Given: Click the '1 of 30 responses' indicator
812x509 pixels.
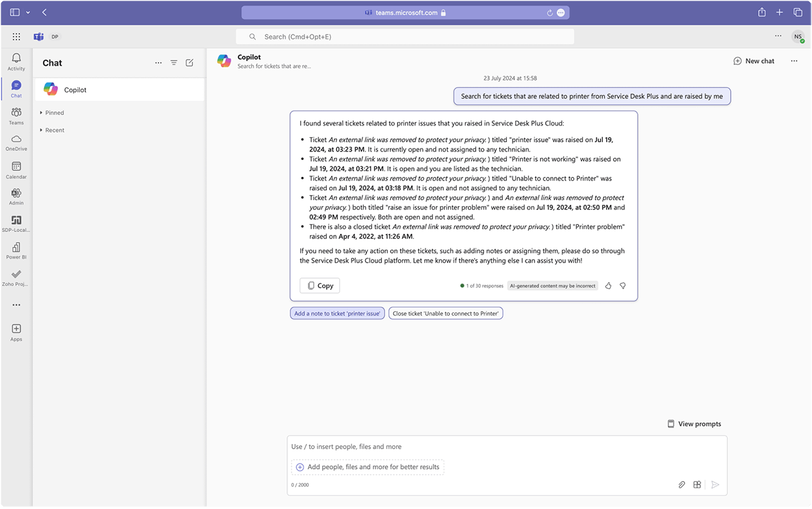Looking at the screenshot, I should coord(481,285).
